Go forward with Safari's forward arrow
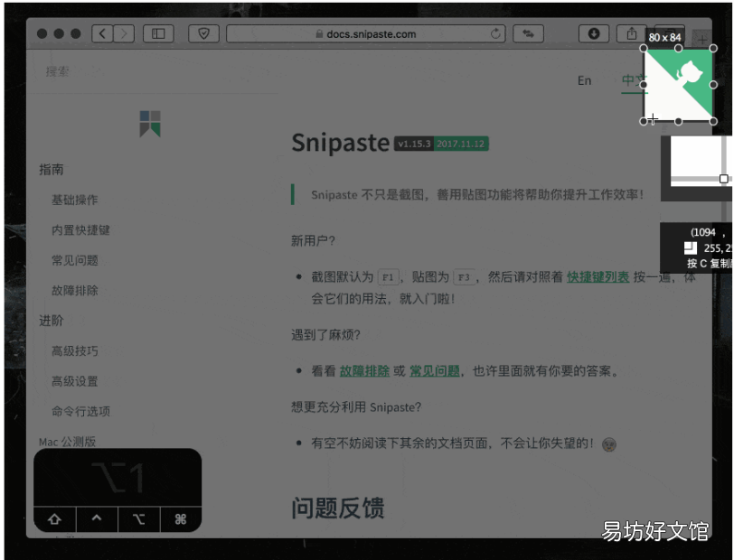This screenshot has width=734, height=560. click(x=124, y=33)
